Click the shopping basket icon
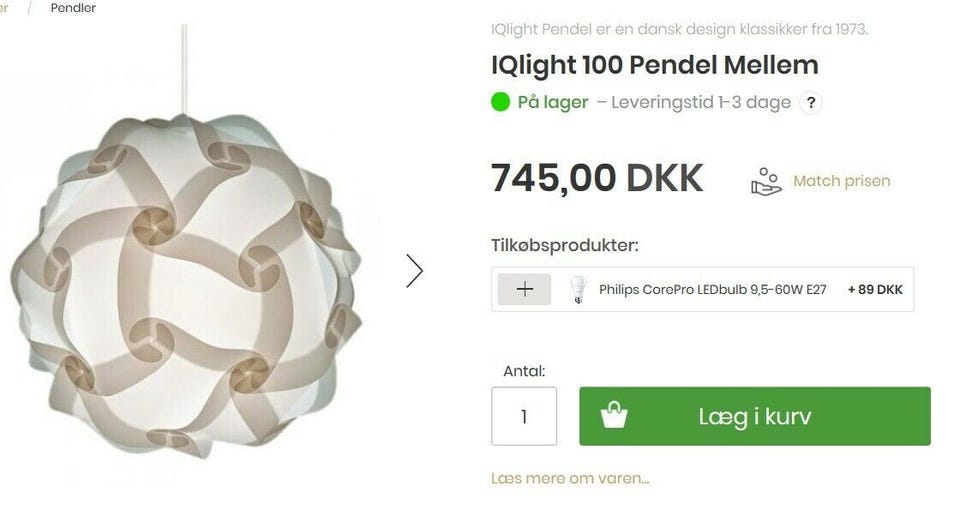This screenshot has width=960, height=522. [x=614, y=416]
